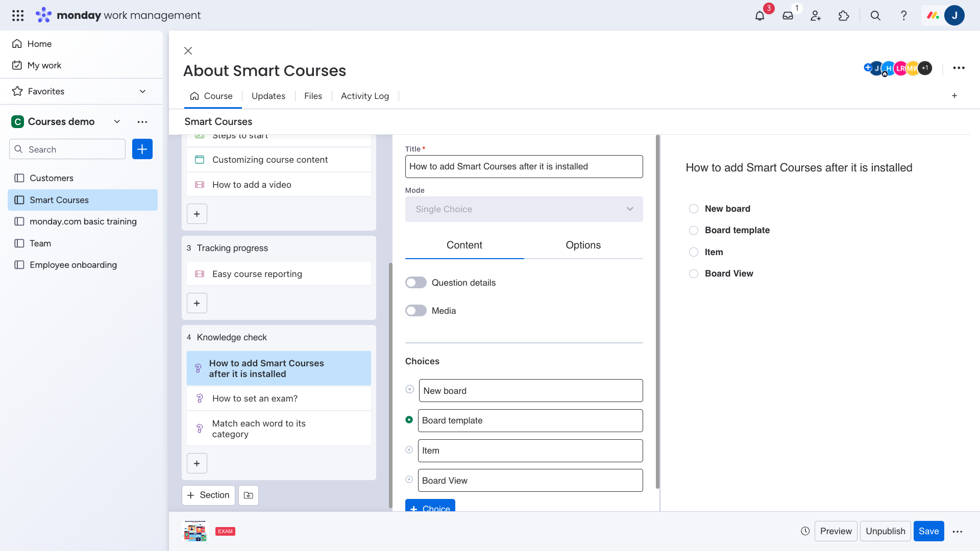Open the search everything magnifier

pos(875,15)
